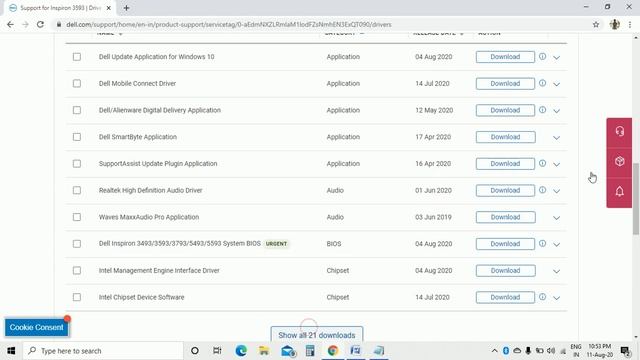Expand Intel Chipset Device Software chevron
This screenshot has width=640, height=360.
point(556,298)
